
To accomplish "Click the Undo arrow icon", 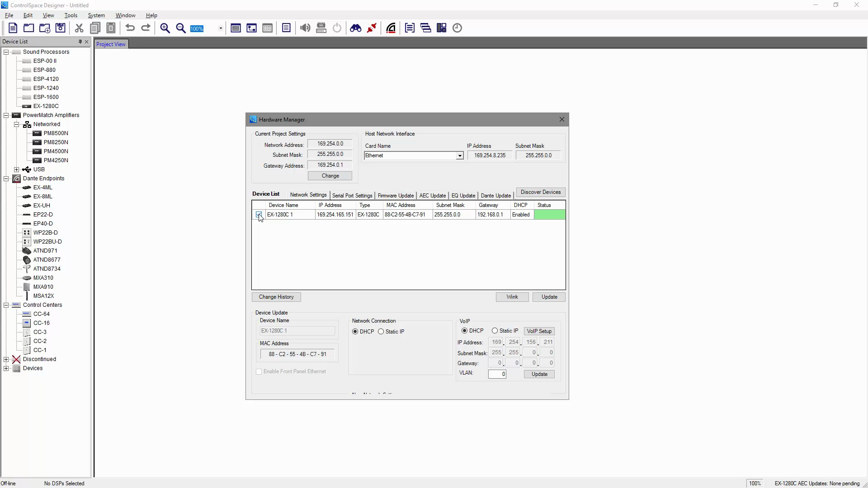I will tap(130, 28).
